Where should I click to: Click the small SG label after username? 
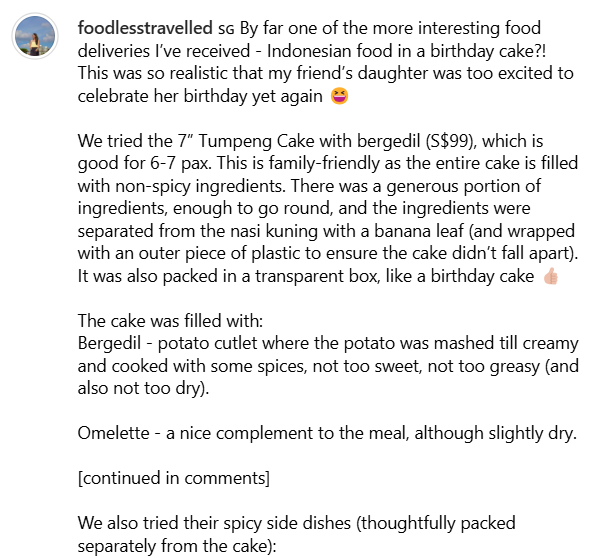226,29
